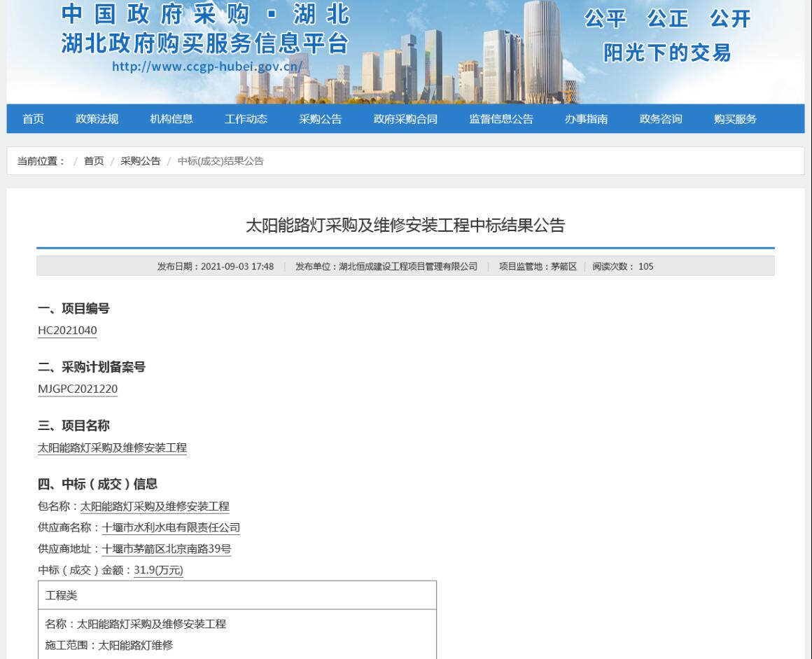Click the 湖北政府购买服务信息平台 banner title
The height and width of the screenshot is (659, 812).
point(204,43)
